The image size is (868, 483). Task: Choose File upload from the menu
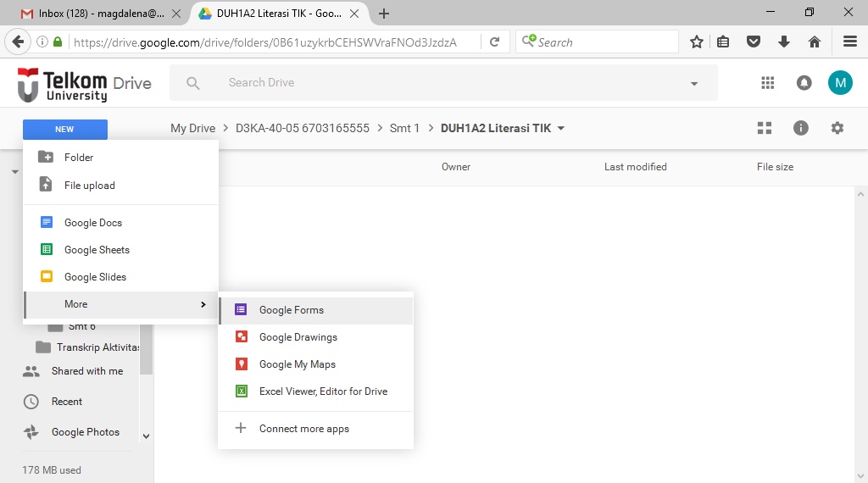[89, 186]
